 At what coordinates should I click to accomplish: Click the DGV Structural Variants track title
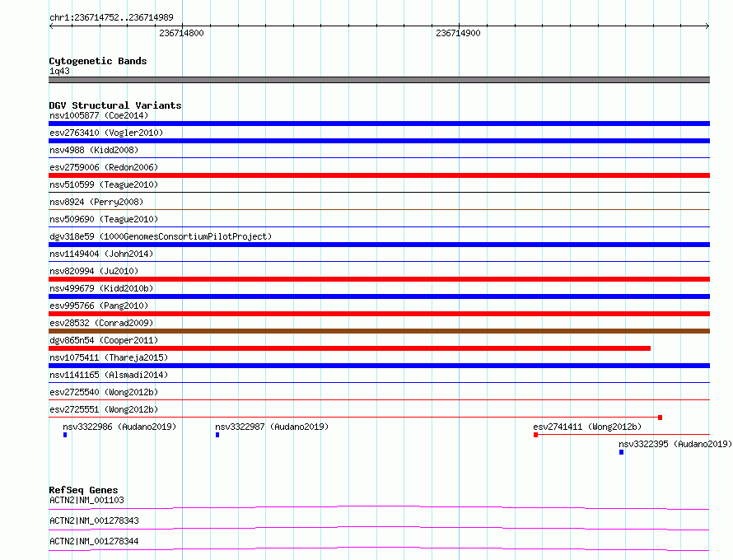click(x=115, y=105)
